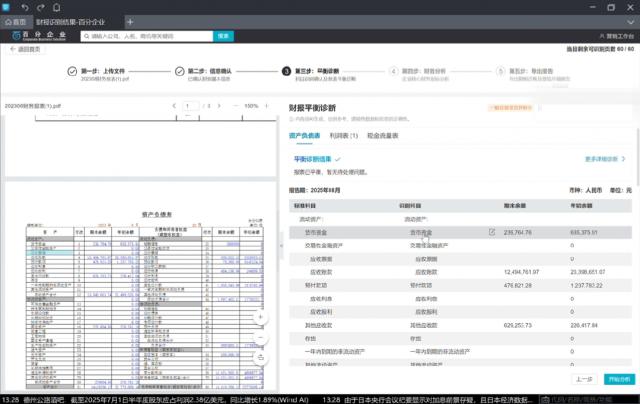Click the 开始分析 button
The width and height of the screenshot is (640, 404).
click(618, 379)
